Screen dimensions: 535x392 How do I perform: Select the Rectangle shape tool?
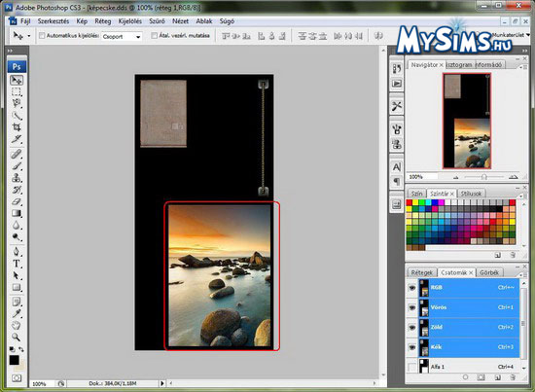(x=17, y=287)
